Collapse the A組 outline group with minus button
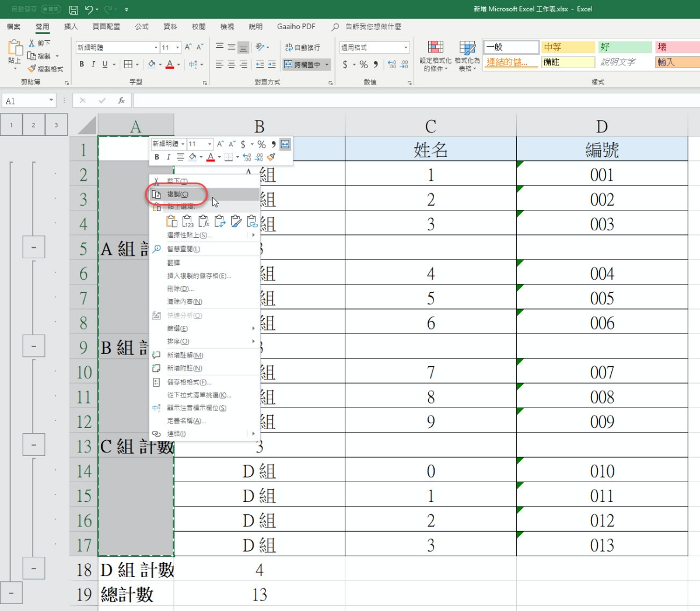Screen dimensions: 700x611 click(34, 247)
